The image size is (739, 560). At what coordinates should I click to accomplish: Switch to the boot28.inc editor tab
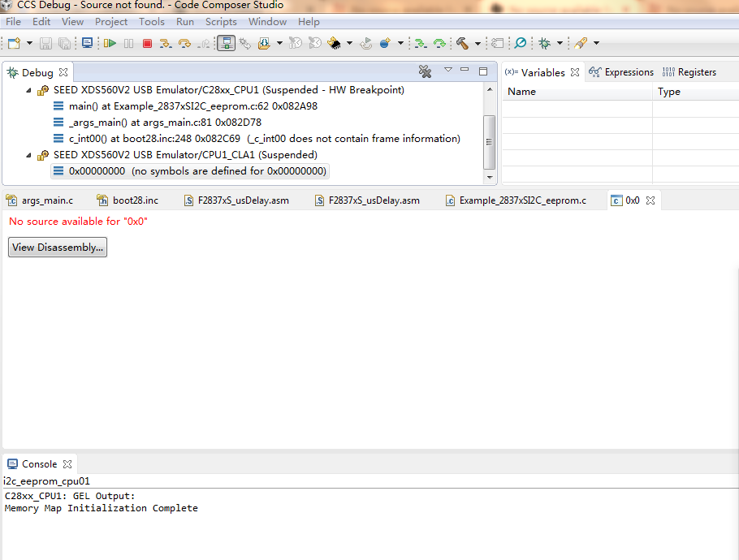tap(127, 200)
